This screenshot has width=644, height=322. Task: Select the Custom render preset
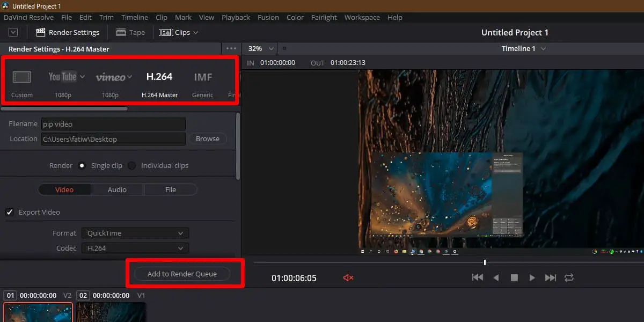pos(22,83)
